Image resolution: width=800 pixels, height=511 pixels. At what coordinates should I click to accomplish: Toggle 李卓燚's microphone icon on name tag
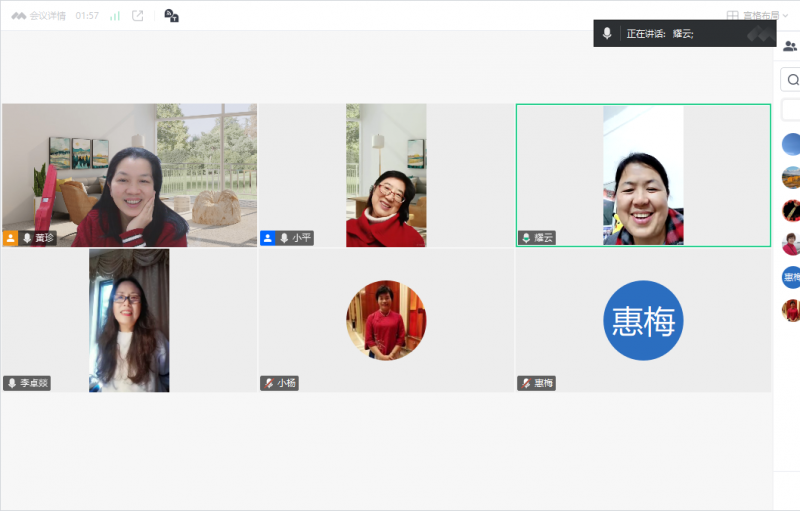pyautogui.click(x=12, y=383)
